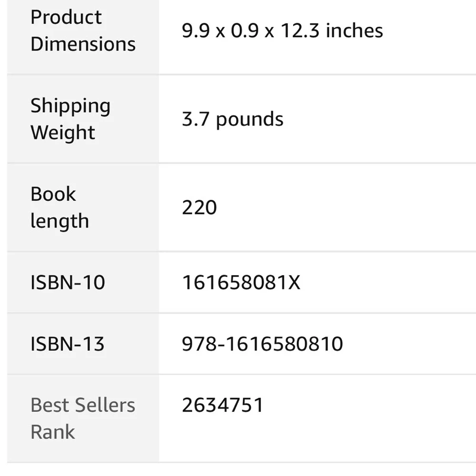Viewport: 476px width, 476px height.
Task: Click the word Rank in last row
Action: [53, 432]
